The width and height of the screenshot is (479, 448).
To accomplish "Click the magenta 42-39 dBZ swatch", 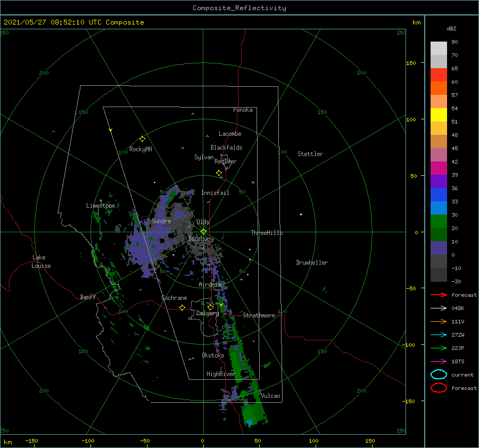I will click(439, 168).
